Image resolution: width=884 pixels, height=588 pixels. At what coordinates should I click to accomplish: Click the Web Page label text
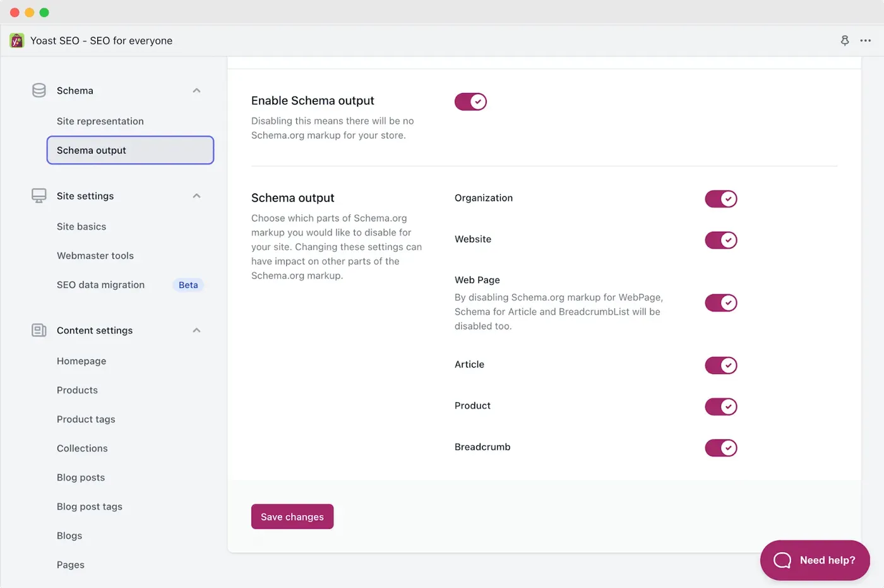[x=477, y=280]
